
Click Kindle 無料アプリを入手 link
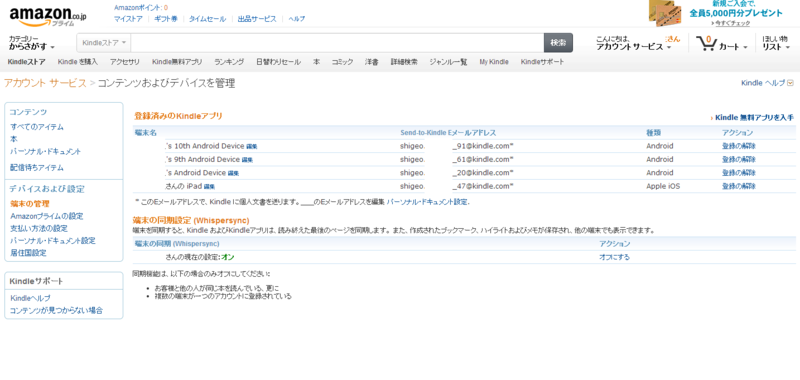point(754,117)
